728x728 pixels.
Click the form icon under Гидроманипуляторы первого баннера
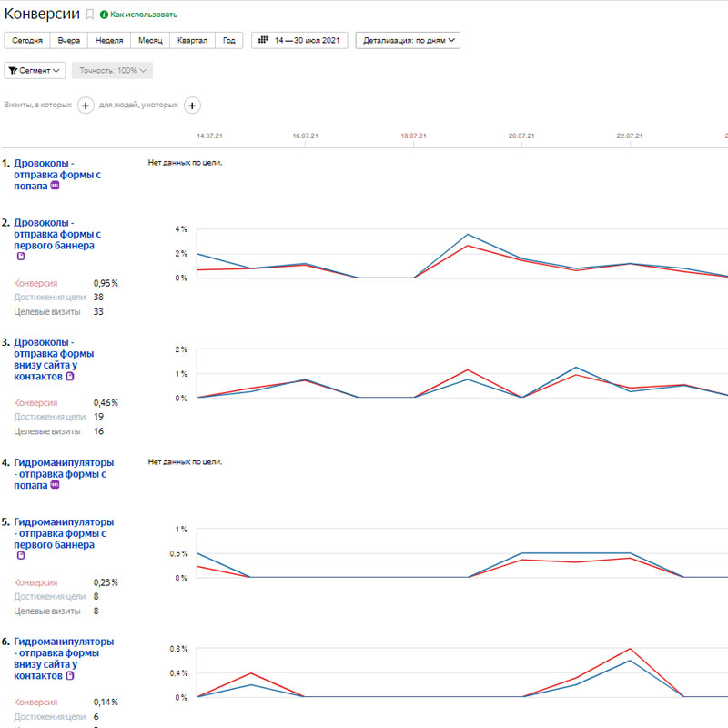click(x=21, y=556)
